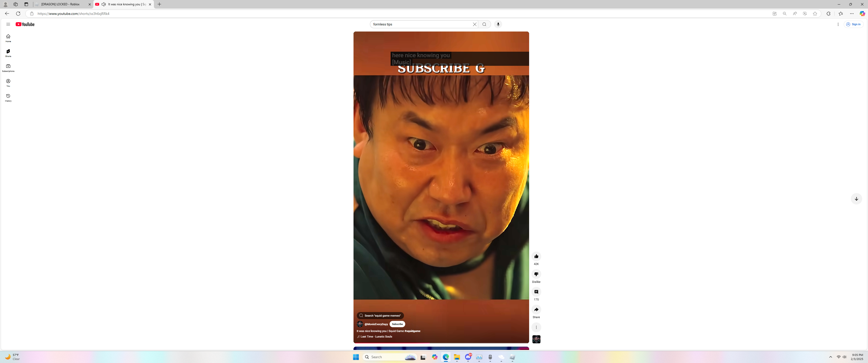Submit search with magnifier button
This screenshot has height=363, width=868.
(x=484, y=24)
